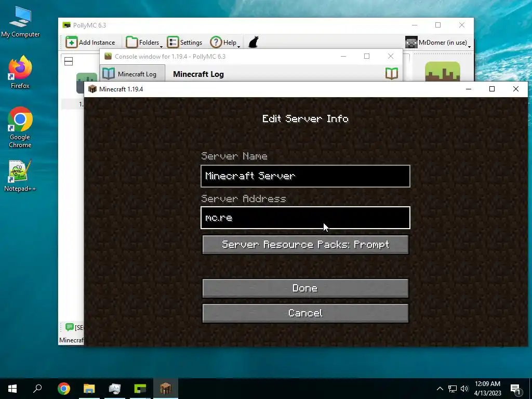Toggle Server Resource Packs: Prompt button
Screen dimensions: 532x399
[x=305, y=245]
